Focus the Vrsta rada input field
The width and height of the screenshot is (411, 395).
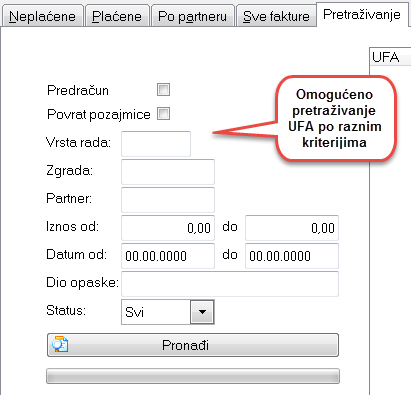(156, 144)
